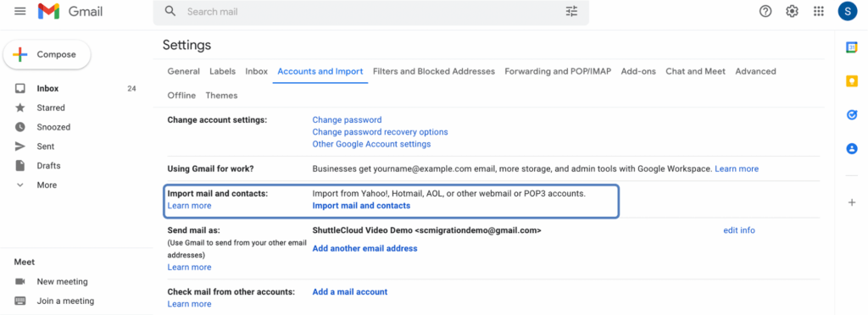Focus the Search mail field
868x315 pixels.
[x=371, y=12]
